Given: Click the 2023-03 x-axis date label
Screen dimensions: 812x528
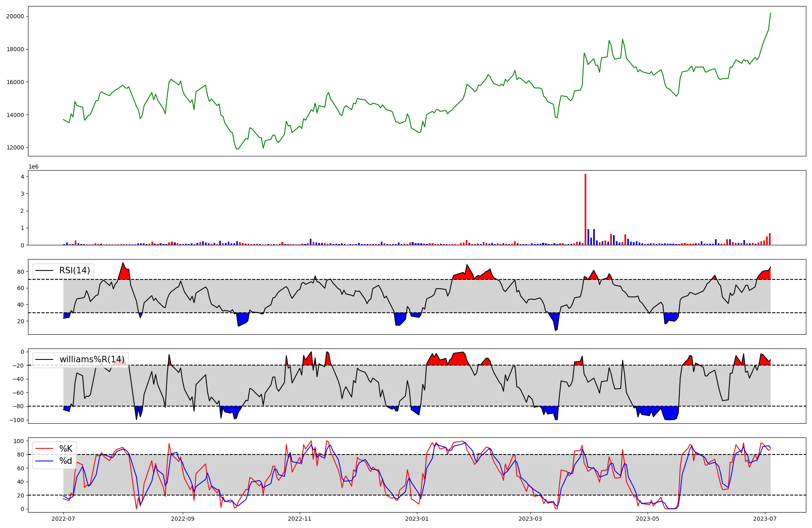Looking at the screenshot, I should pyautogui.click(x=530, y=519).
